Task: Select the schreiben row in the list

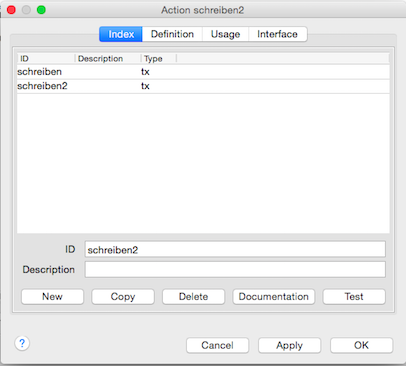Action: click(x=203, y=72)
